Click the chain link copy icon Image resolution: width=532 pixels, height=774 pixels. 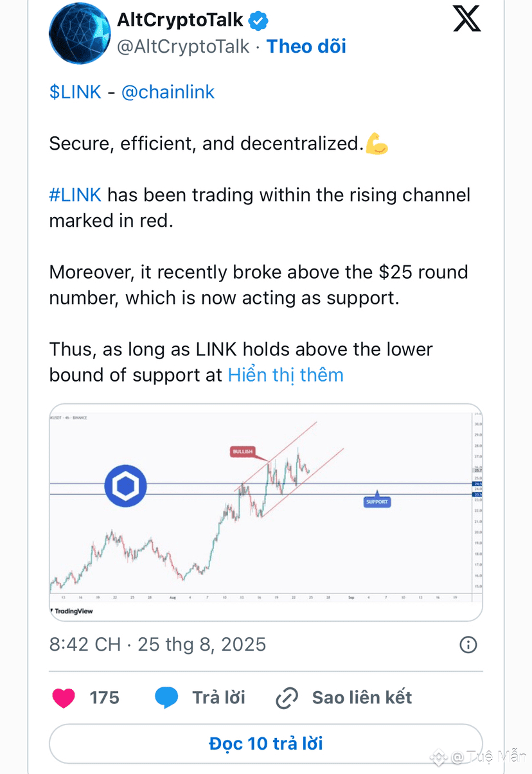pos(287,698)
